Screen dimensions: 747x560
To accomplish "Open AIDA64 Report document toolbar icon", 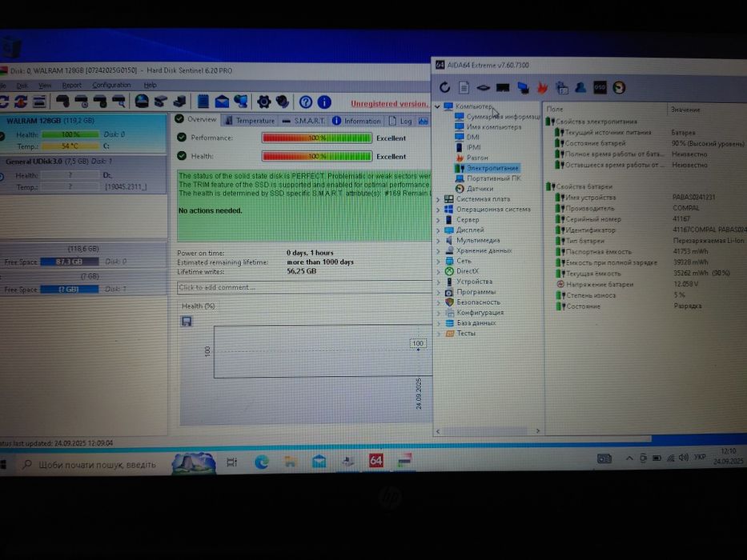I will [x=464, y=87].
